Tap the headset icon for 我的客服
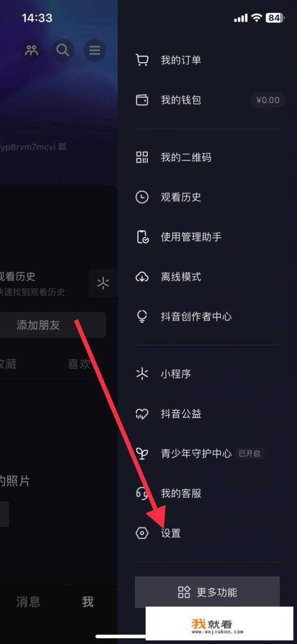Screen dimensions: 297x644 [142, 494]
